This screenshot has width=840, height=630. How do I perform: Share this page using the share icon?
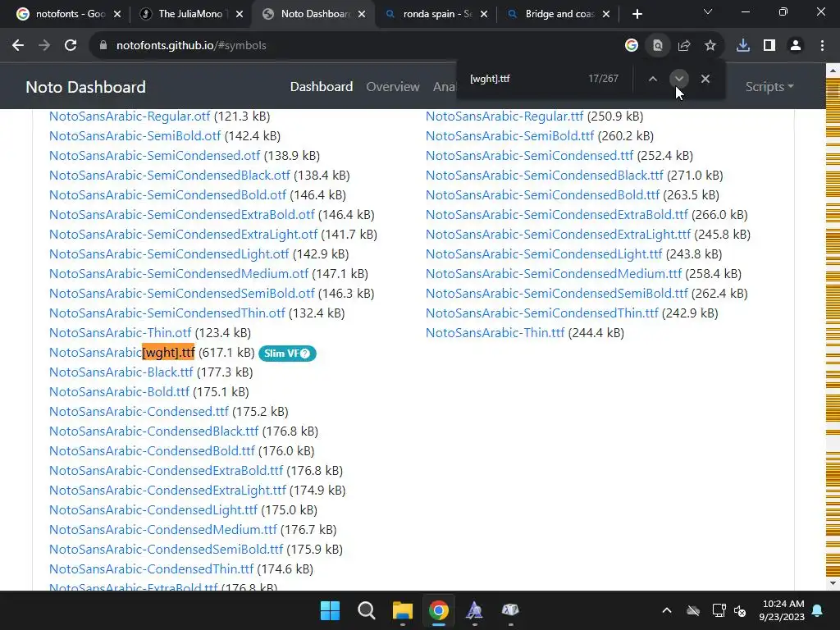[684, 46]
